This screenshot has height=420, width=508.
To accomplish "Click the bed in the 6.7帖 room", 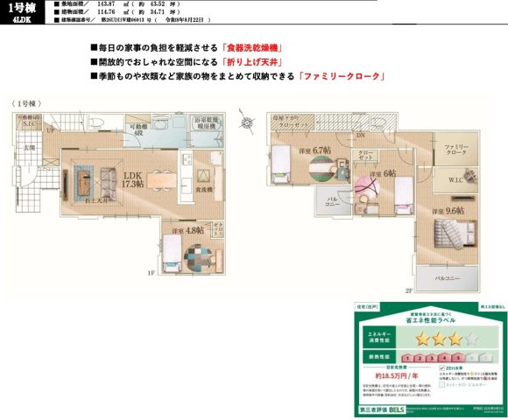I will point(280,164).
